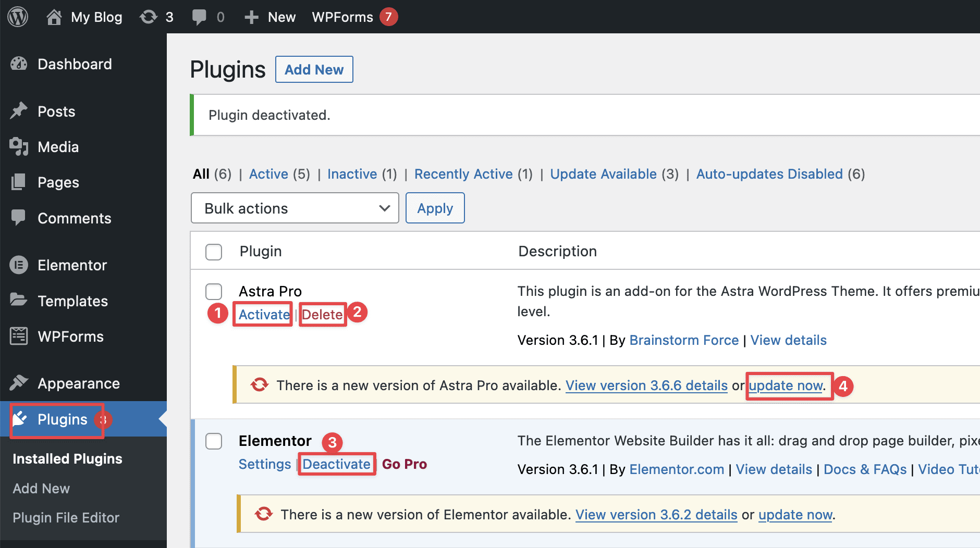The height and width of the screenshot is (548, 980).
Task: Click the Add New button beside Plugins heading
Action: point(314,70)
